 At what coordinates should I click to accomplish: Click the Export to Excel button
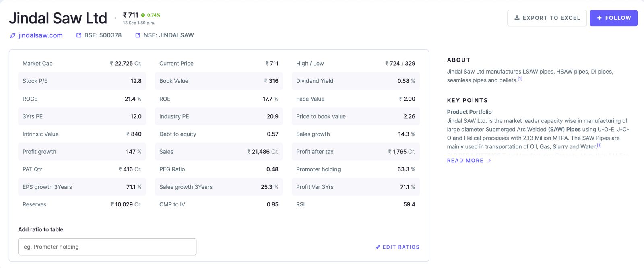547,18
